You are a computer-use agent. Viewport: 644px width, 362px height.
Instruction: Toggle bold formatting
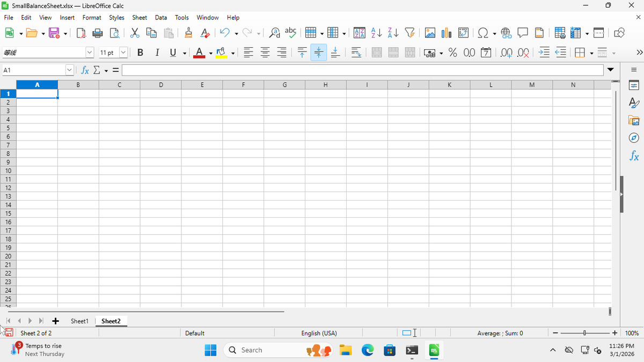140,53
